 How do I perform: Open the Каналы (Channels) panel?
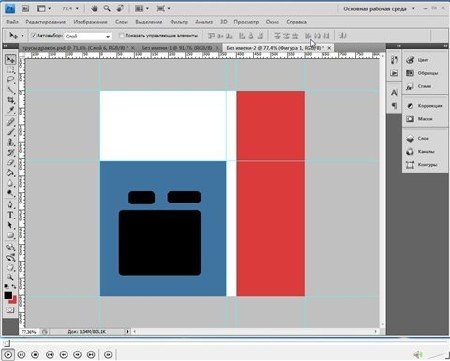[x=424, y=152]
